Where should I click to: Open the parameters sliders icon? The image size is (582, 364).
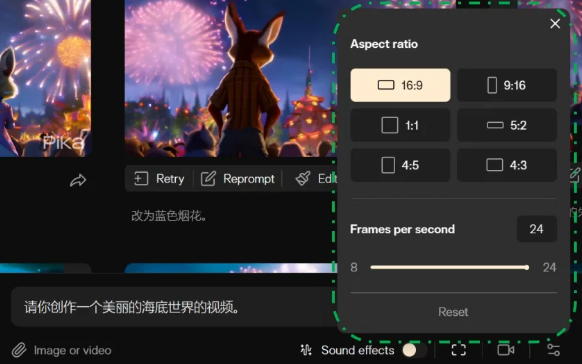(x=553, y=350)
